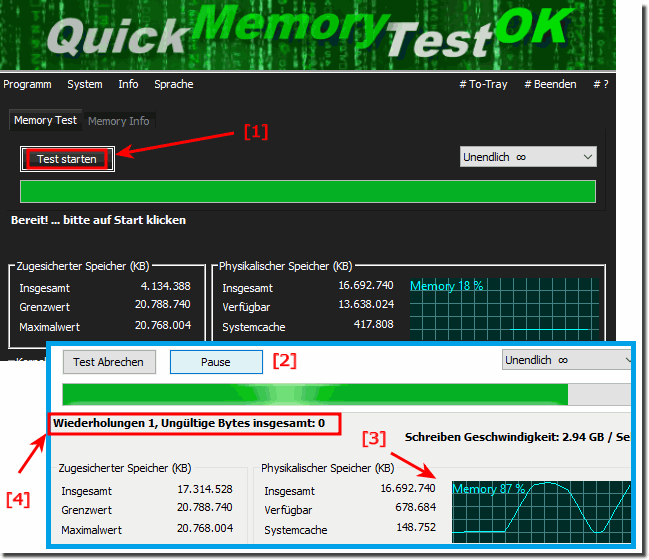Click # Beenden to exit
This screenshot has width=649, height=560.
coord(550,84)
